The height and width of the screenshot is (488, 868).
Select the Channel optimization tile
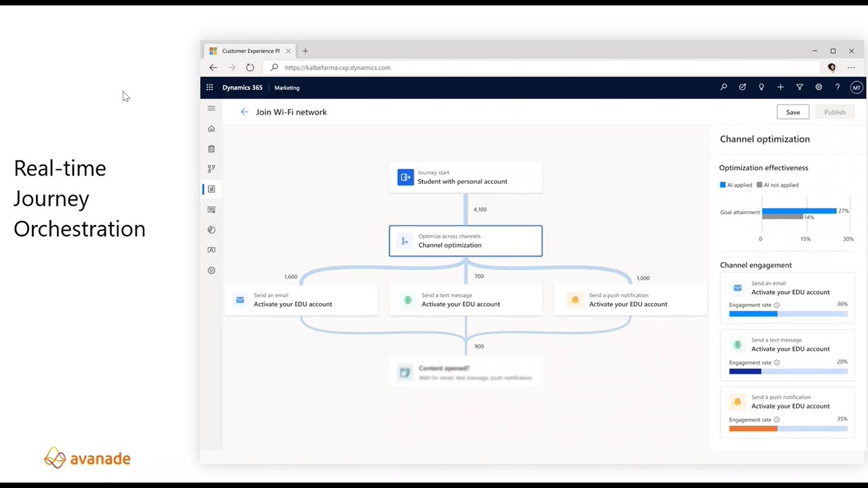466,241
